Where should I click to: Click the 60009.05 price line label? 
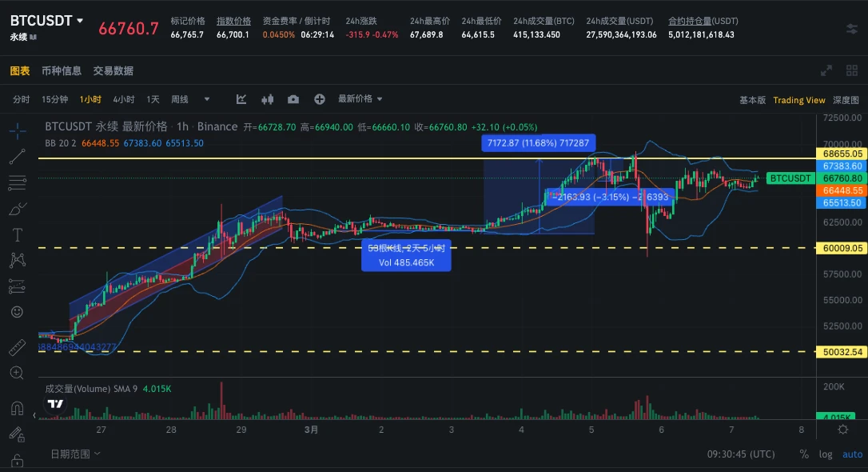842,248
